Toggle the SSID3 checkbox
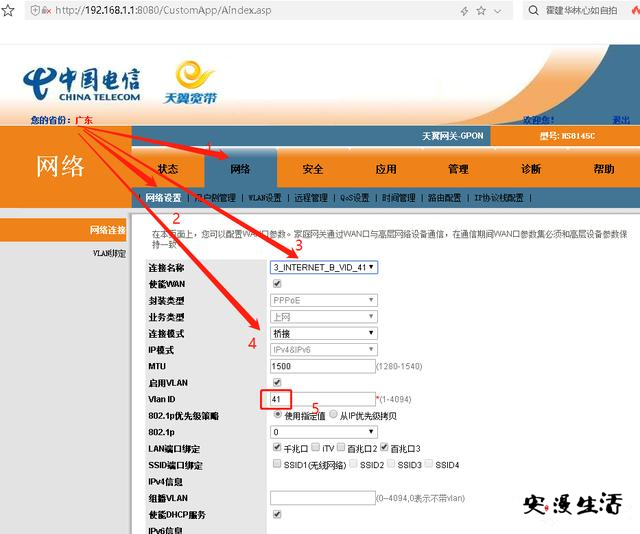The width and height of the screenshot is (640, 534). click(x=391, y=463)
